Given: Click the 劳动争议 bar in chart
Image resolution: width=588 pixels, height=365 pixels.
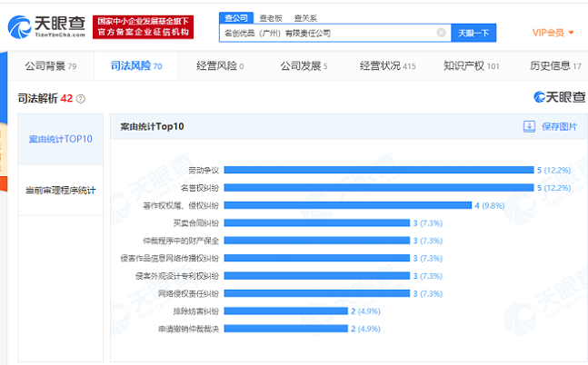Looking at the screenshot, I should (378, 170).
